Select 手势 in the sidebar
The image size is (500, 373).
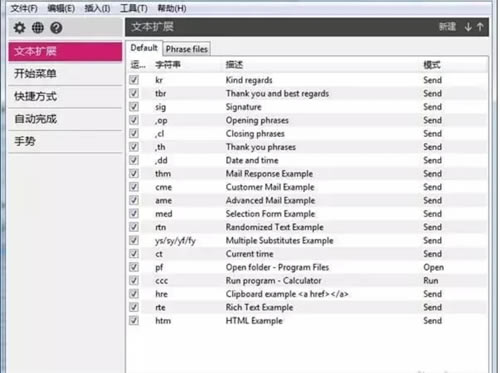point(65,141)
